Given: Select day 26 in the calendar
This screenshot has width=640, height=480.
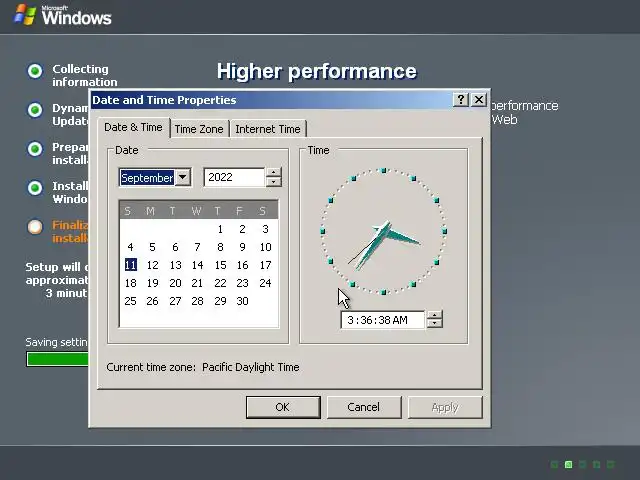Looking at the screenshot, I should [x=152, y=301].
